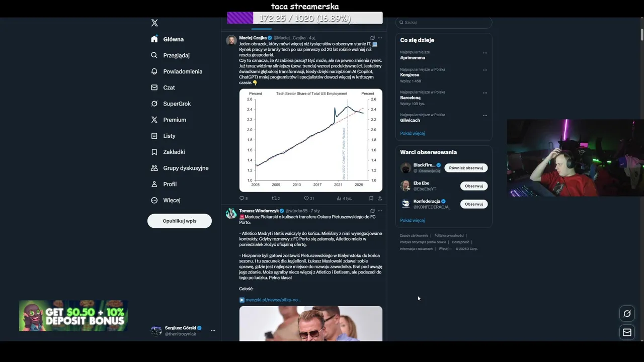Open replies via the comment icon under the chart post

click(x=242, y=198)
